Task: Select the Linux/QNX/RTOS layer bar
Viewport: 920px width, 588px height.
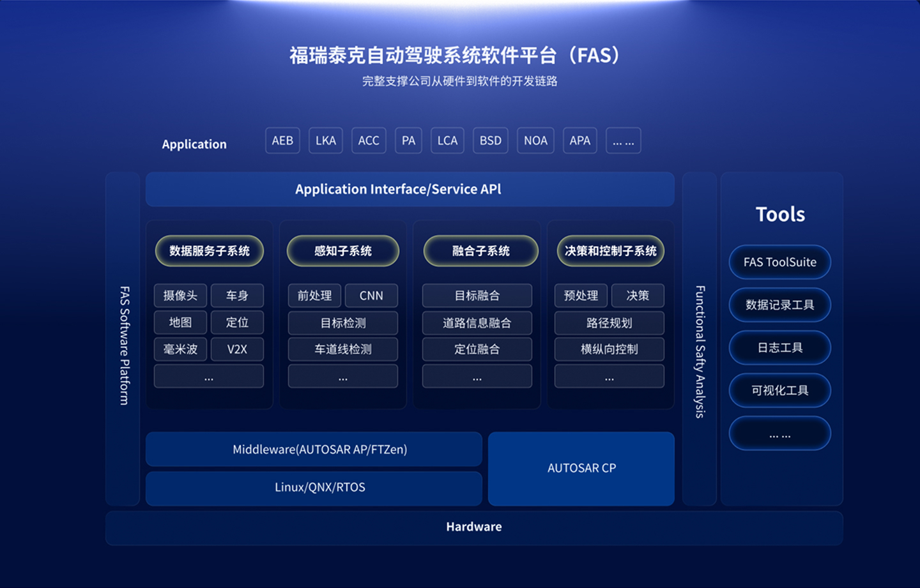Action: tap(314, 488)
